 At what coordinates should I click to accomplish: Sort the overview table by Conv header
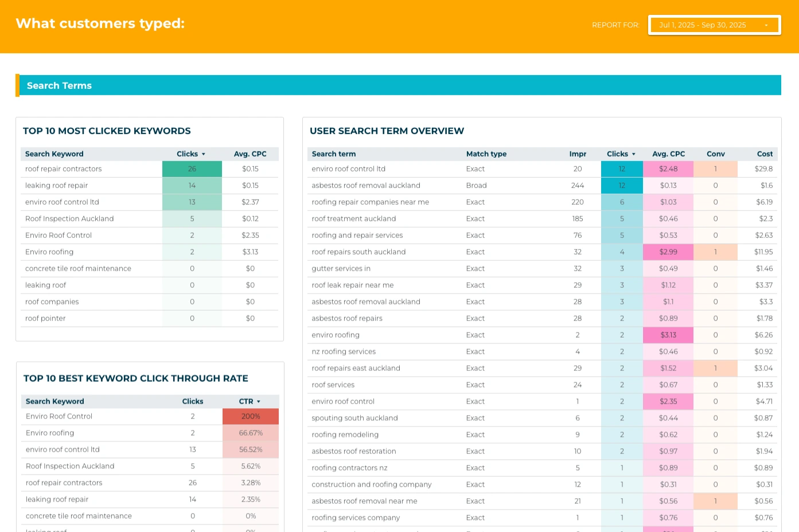pos(715,154)
